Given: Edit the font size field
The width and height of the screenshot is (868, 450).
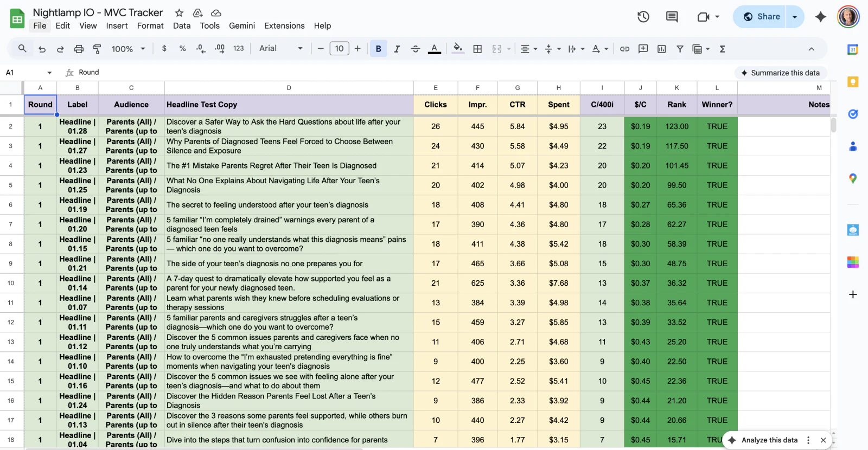Looking at the screenshot, I should tap(339, 49).
